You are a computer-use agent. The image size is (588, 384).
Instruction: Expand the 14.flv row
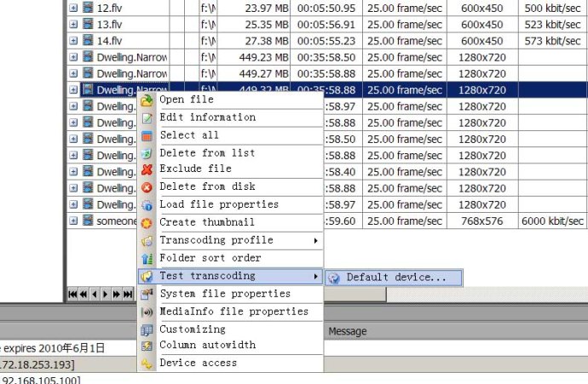click(x=73, y=41)
